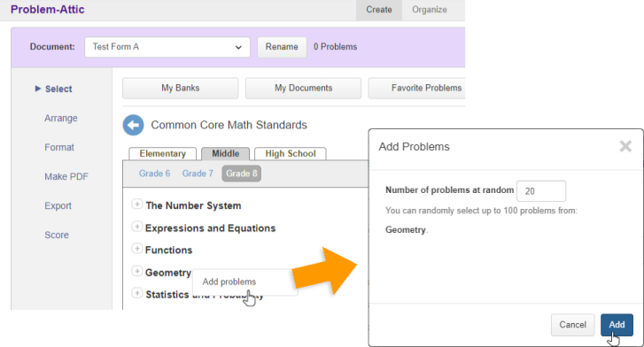Open Make PDF in the sidebar

[x=66, y=176]
